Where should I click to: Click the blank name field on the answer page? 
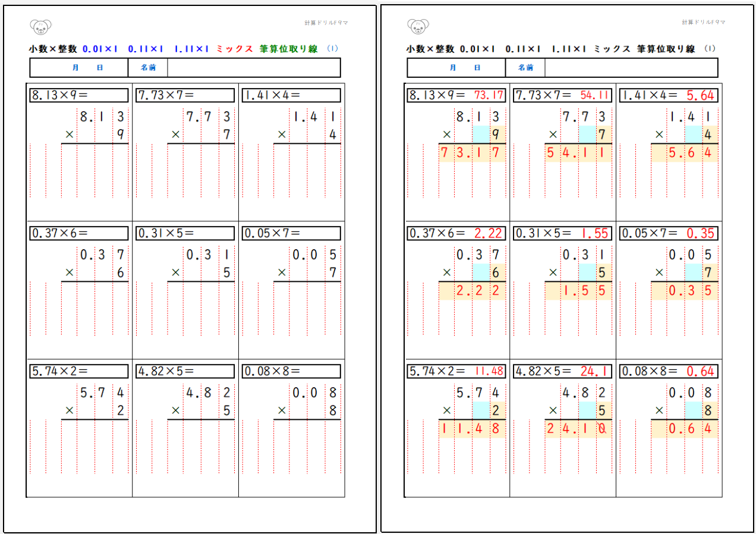pos(631,68)
